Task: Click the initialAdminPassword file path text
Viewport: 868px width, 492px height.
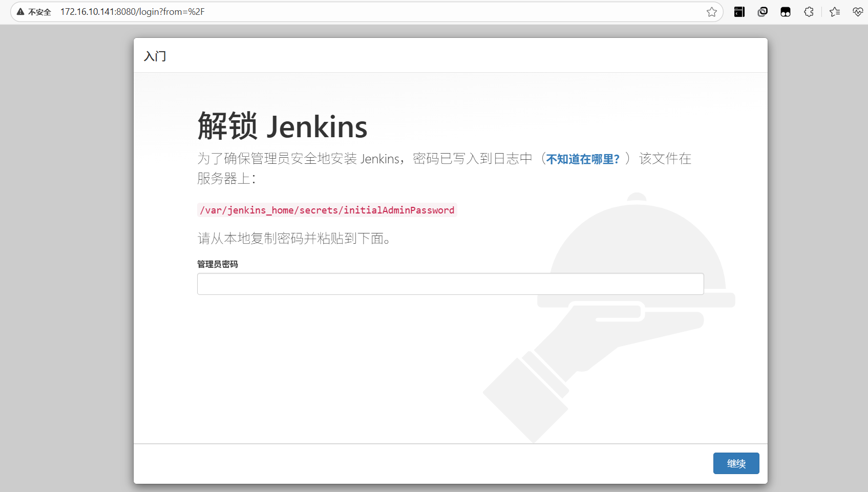Action: coord(327,210)
